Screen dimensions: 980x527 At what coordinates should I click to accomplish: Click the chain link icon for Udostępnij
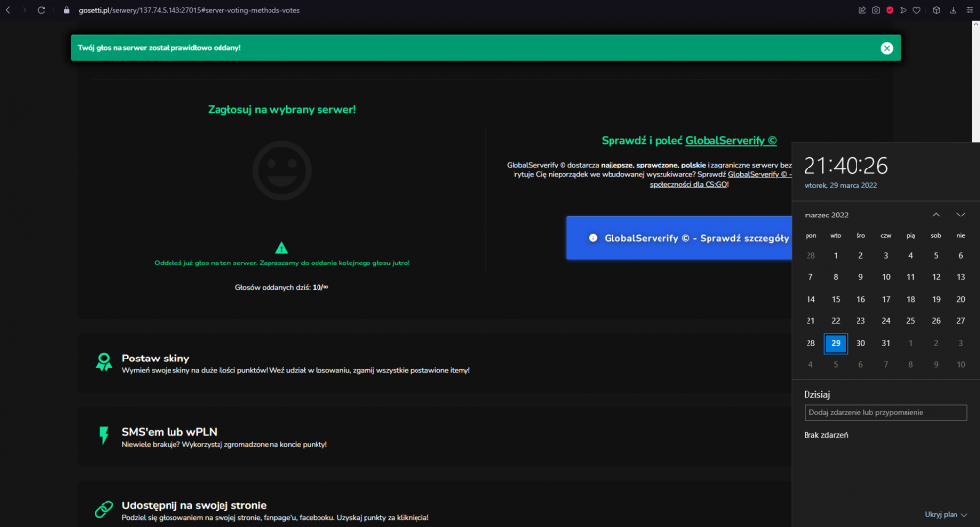[x=104, y=509]
